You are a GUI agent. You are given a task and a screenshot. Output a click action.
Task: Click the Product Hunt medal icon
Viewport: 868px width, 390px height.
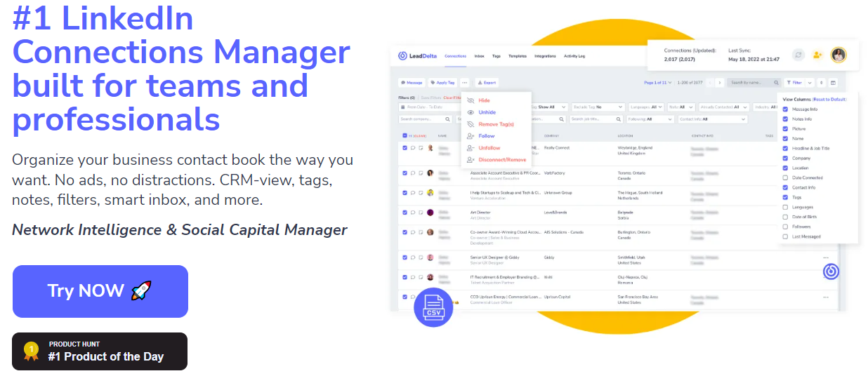(x=30, y=351)
